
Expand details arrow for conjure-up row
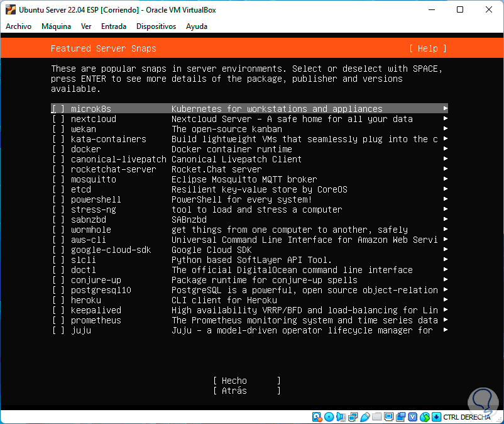(x=445, y=279)
